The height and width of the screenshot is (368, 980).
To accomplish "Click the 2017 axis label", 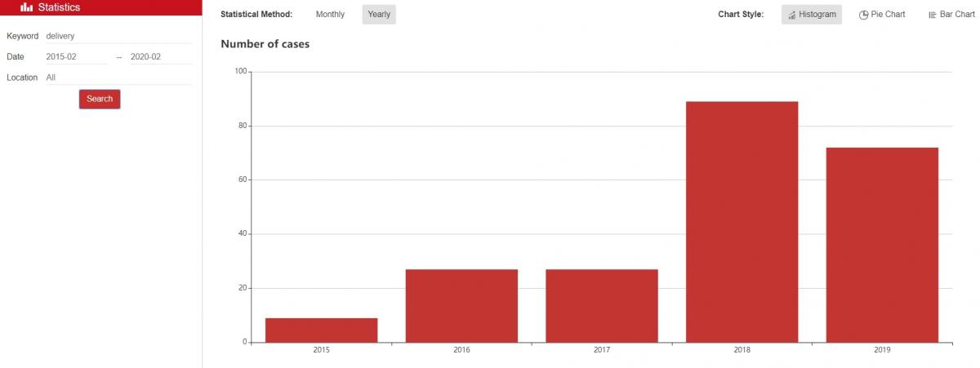I will coord(602,350).
